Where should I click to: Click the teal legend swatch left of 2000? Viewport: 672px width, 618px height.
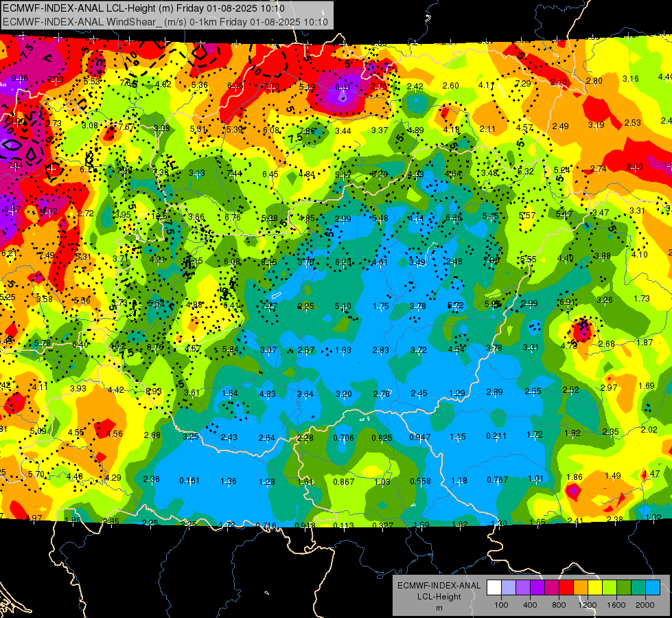coord(638,587)
